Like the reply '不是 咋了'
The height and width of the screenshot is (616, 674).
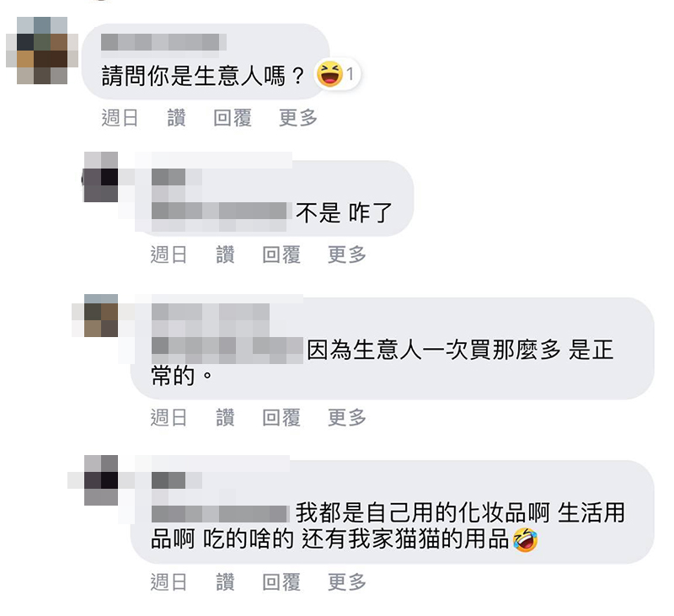(x=225, y=254)
